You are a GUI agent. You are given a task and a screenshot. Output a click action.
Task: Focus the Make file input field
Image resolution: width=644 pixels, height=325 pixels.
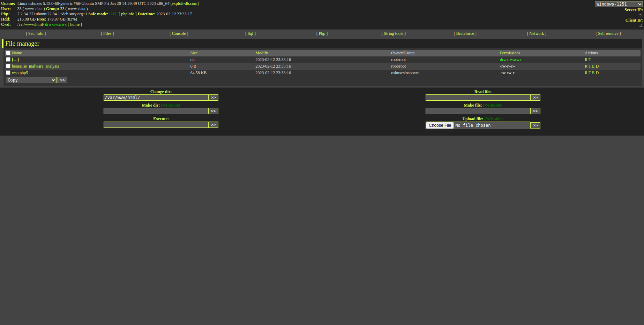478,111
